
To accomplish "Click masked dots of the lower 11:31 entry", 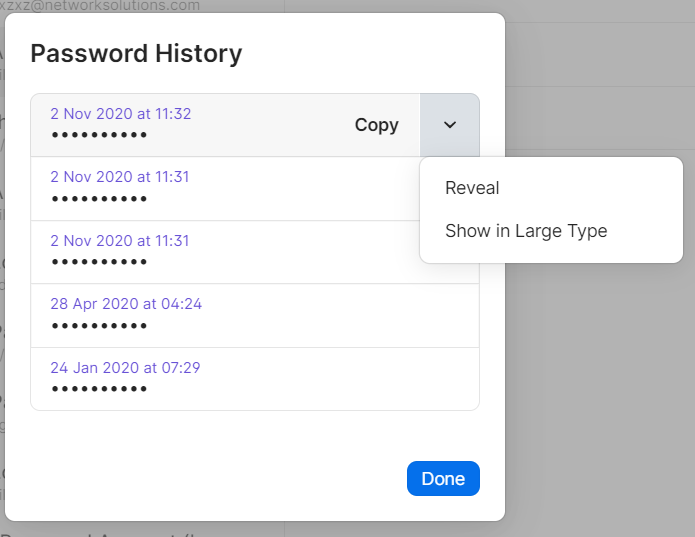I will 99,262.
